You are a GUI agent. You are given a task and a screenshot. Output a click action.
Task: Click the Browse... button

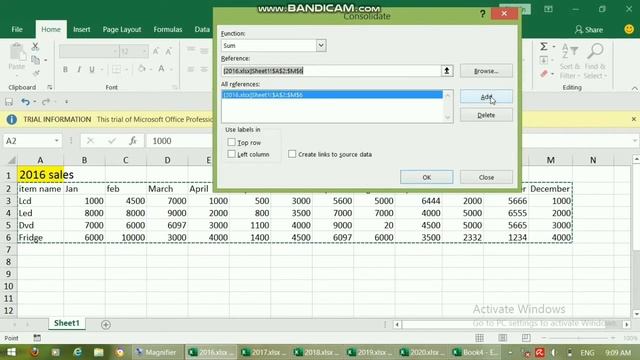pos(486,71)
